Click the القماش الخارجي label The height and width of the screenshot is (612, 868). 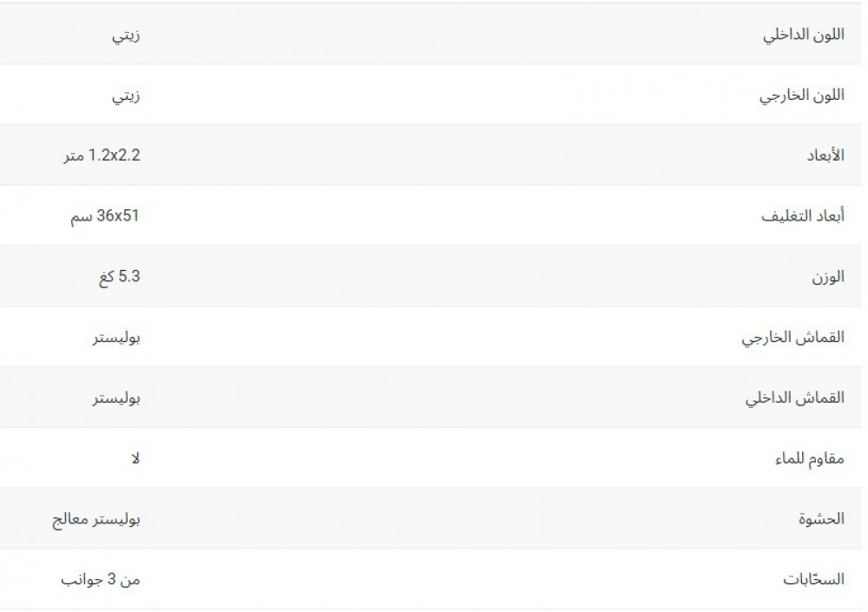(x=792, y=339)
